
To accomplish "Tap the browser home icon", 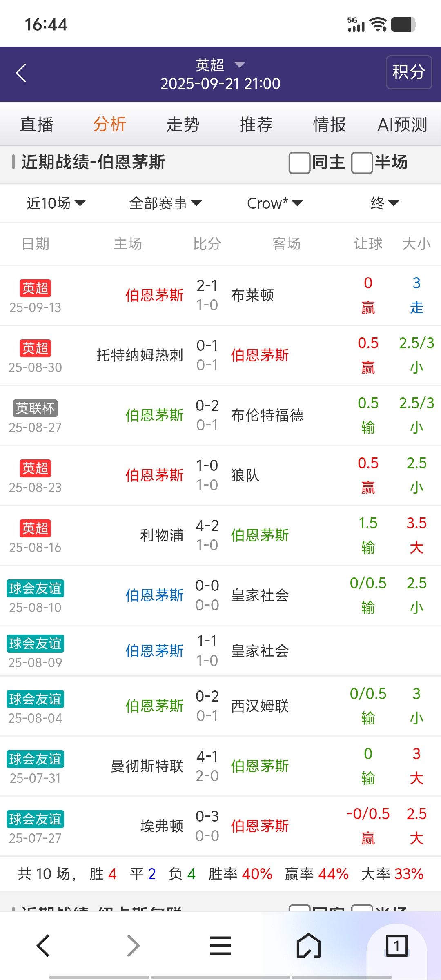I will point(308,946).
